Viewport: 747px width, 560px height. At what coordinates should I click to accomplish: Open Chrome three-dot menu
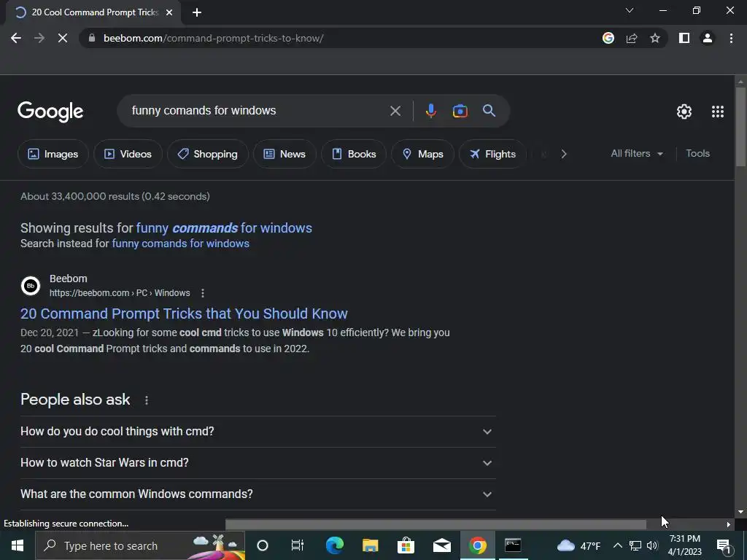pos(731,38)
